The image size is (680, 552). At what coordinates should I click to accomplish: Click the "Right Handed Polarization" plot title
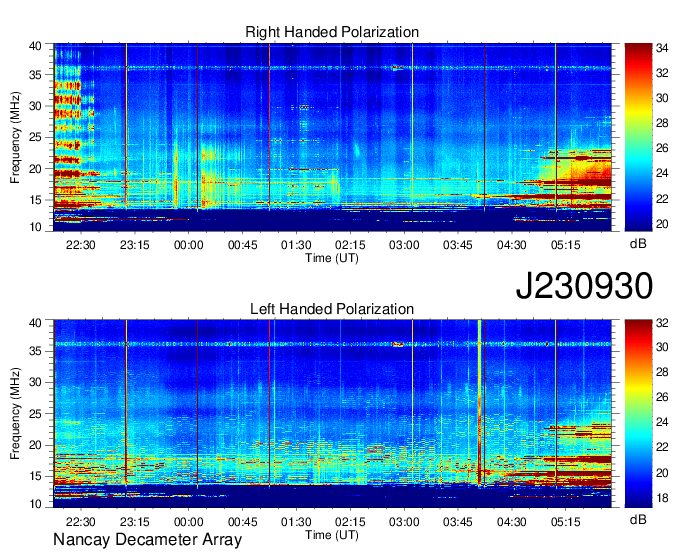(x=332, y=32)
